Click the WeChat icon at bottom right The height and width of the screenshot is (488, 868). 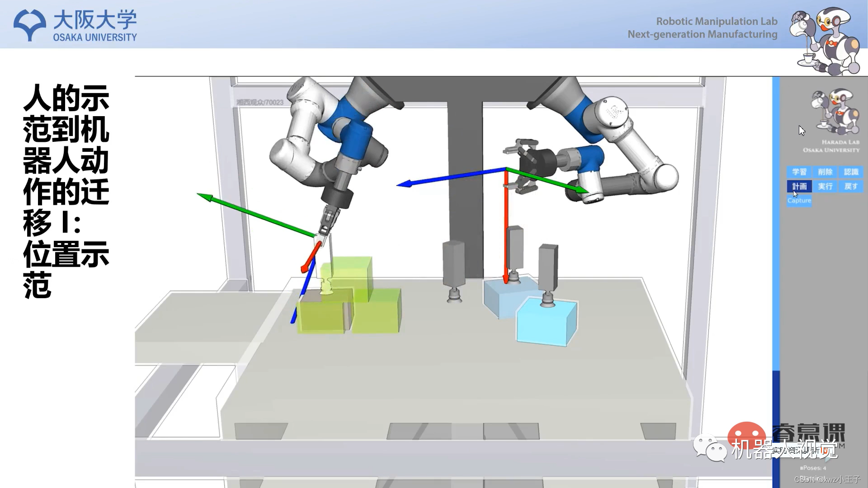(x=710, y=448)
